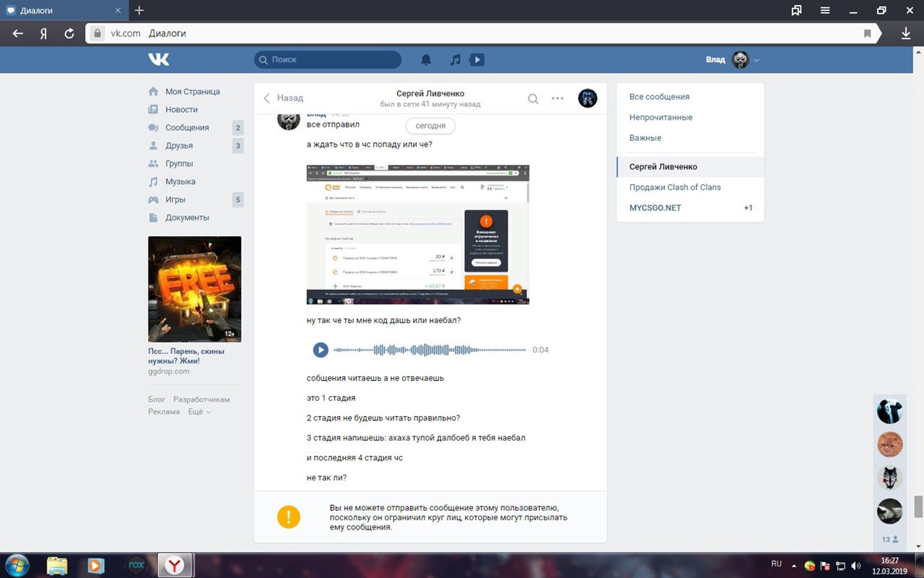Expand the Влад profile dropdown menu

(757, 60)
